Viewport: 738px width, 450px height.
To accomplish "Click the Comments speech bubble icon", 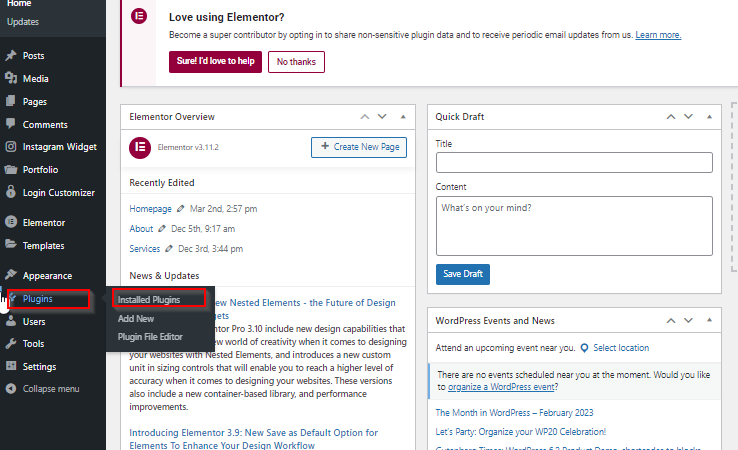I will (x=11, y=124).
